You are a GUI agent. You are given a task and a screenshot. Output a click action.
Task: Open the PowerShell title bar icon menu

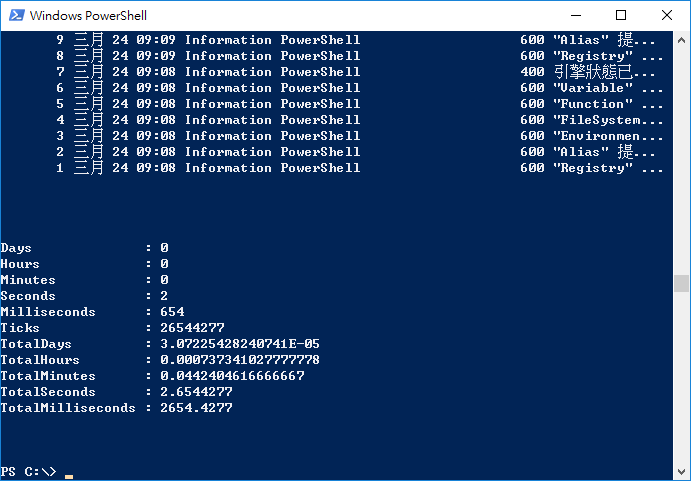[17, 15]
